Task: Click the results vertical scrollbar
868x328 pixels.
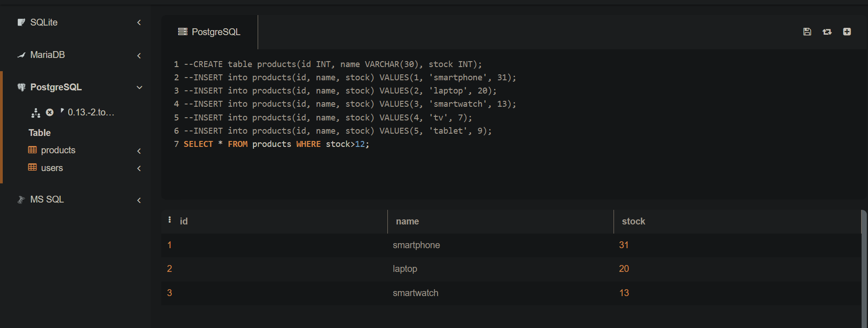Action: point(863,269)
